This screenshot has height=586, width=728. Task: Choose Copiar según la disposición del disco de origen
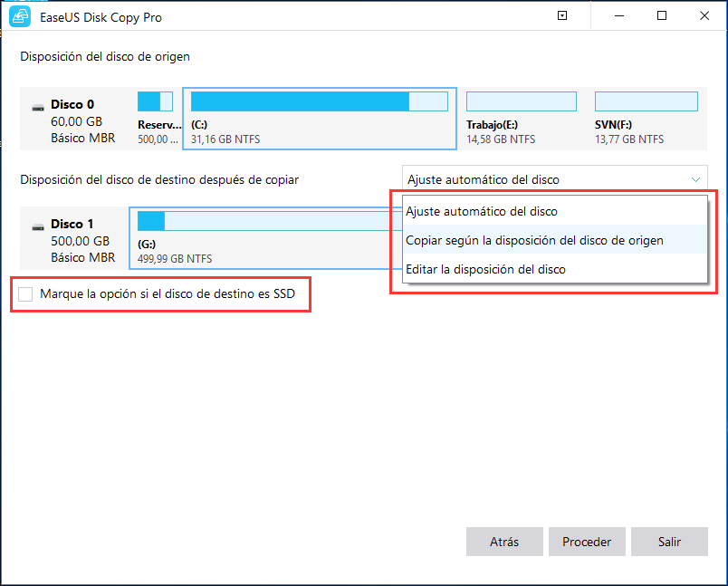click(x=555, y=240)
